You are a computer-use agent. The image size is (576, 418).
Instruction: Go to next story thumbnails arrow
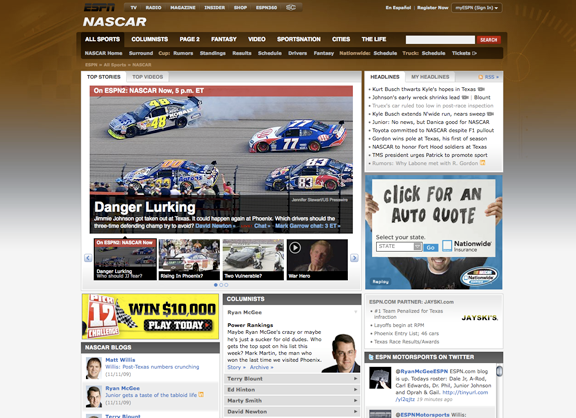coord(354,258)
